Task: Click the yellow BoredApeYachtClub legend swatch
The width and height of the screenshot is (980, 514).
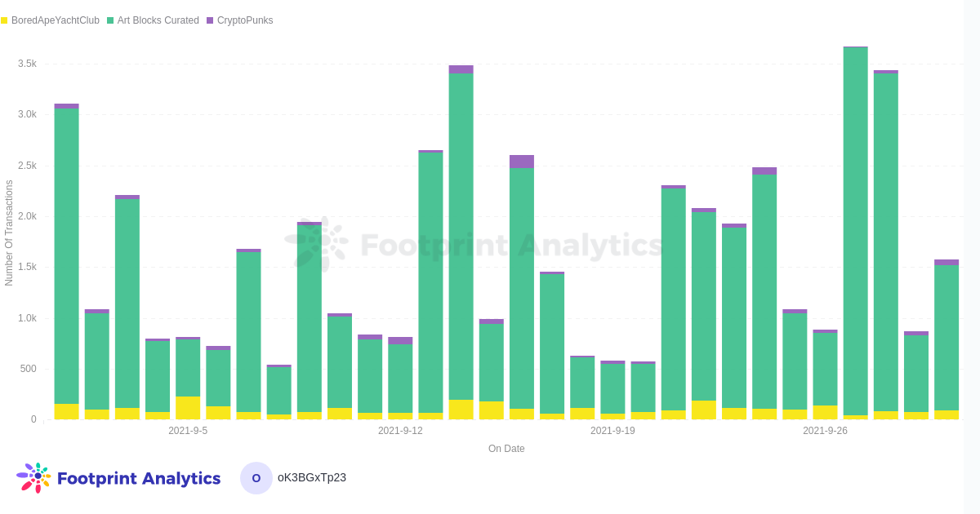Action: (x=4, y=20)
